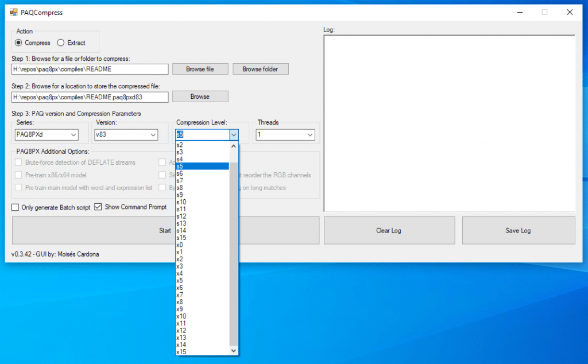Click the compression level list scrollbar thumb
The width and height of the screenshot is (588, 364).
[x=234, y=254]
